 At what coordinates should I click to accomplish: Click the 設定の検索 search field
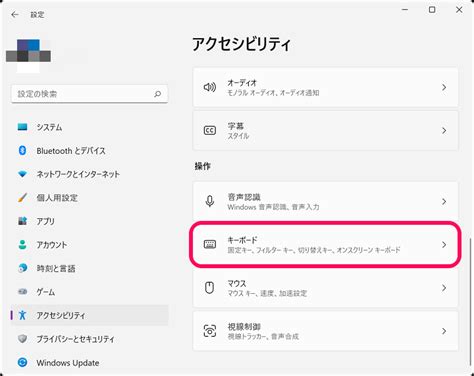pos(90,94)
